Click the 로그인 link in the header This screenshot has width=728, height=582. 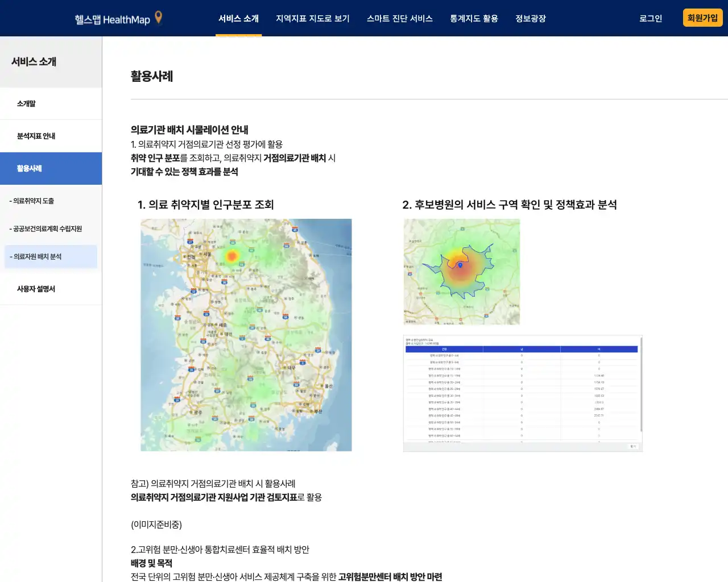(x=650, y=18)
